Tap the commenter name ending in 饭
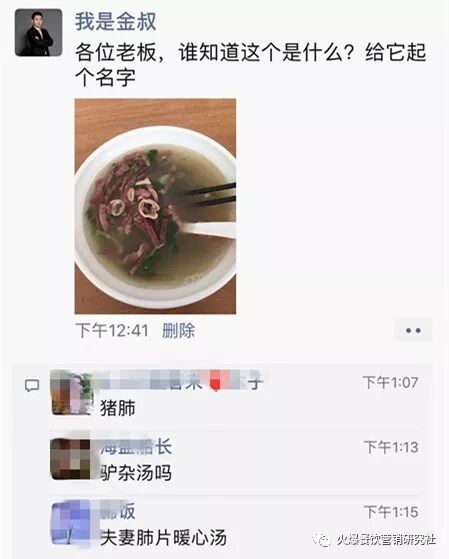The image size is (449, 559). click(x=118, y=512)
